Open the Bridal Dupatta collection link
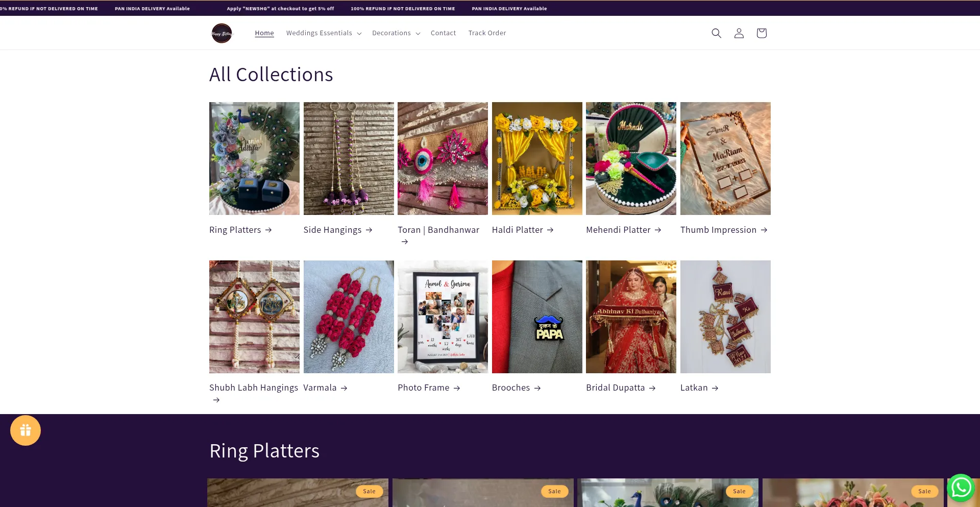Image resolution: width=980 pixels, height=507 pixels. [615, 388]
